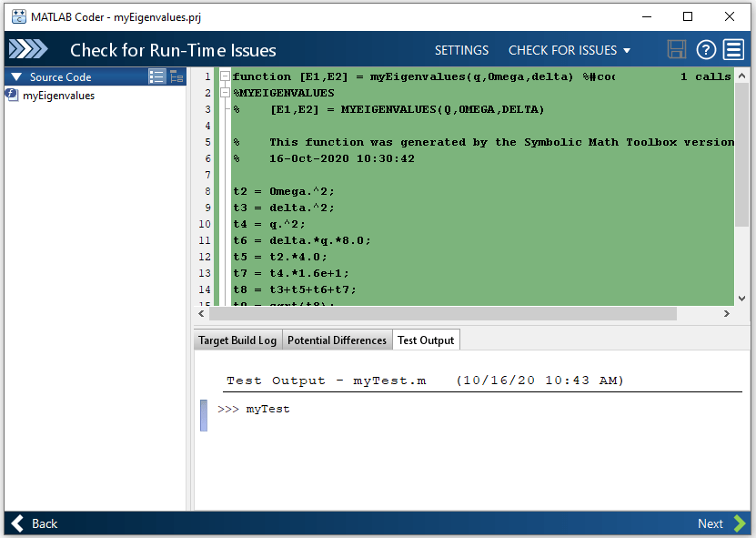Switch Source Code to tree view
This screenshot has height=538, width=756.
coord(176,77)
